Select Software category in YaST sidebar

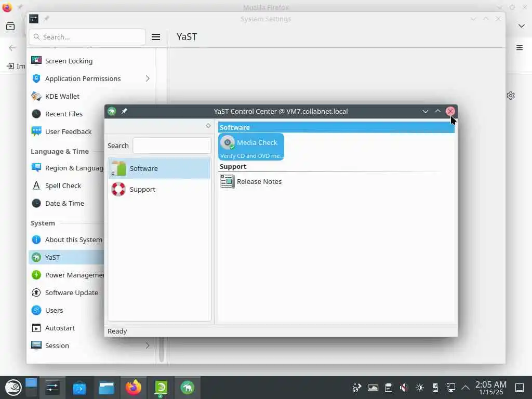[x=159, y=168]
